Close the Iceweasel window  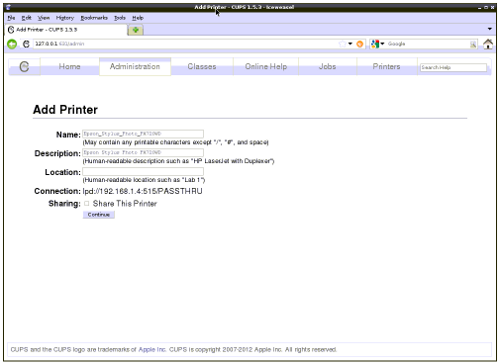492,7
